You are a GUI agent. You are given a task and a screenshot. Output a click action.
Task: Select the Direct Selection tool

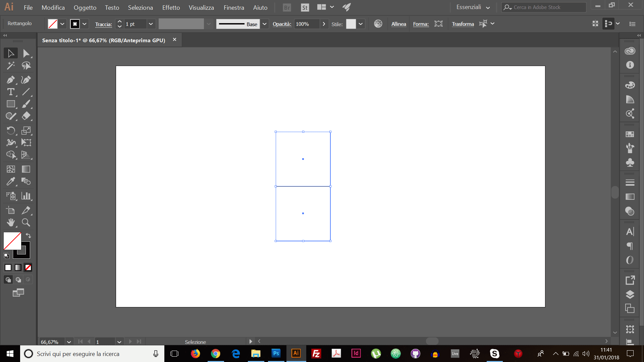click(25, 53)
